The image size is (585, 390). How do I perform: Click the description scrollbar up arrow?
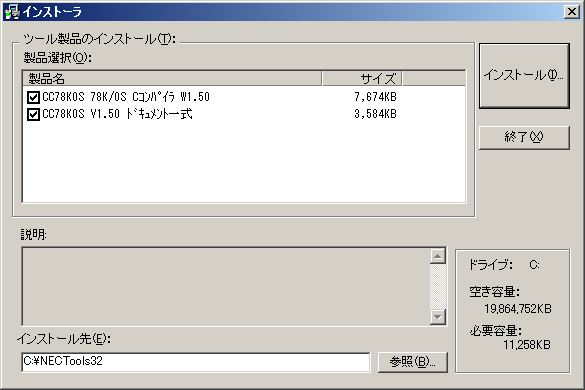pyautogui.click(x=438, y=256)
